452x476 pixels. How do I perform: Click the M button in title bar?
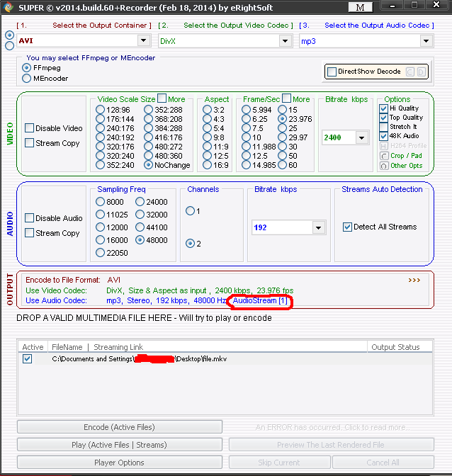(361, 7)
